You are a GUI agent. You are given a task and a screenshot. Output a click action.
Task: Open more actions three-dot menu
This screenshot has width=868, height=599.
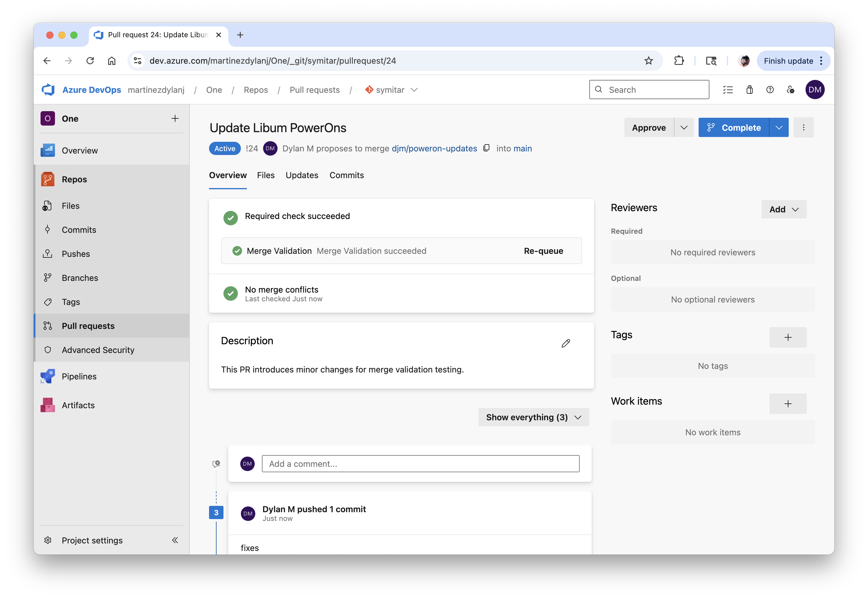coord(803,128)
